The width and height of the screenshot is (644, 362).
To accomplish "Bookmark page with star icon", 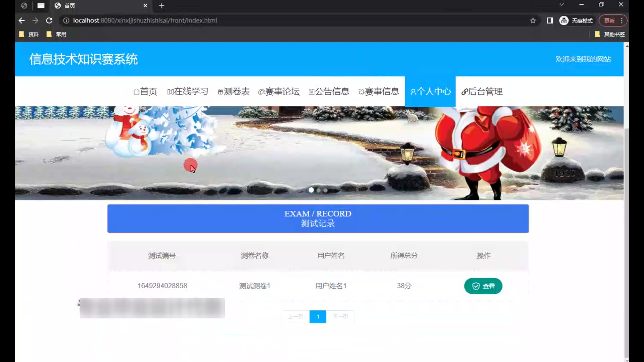I will [533, 21].
